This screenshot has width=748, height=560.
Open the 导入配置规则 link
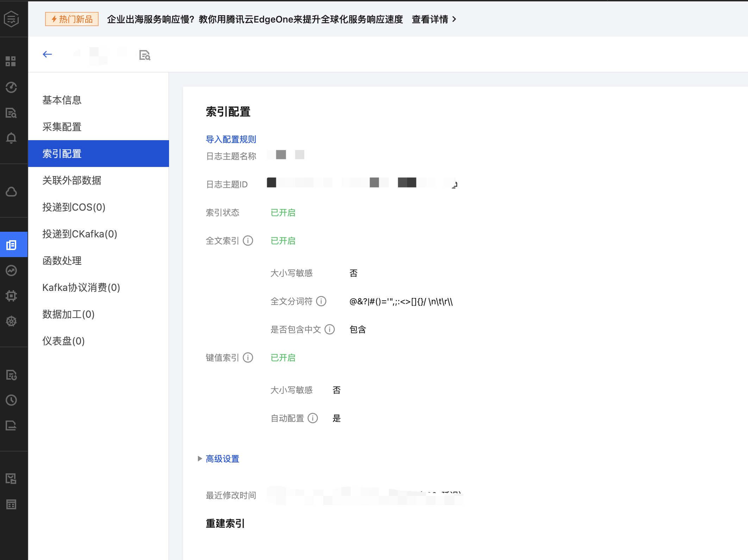[231, 139]
